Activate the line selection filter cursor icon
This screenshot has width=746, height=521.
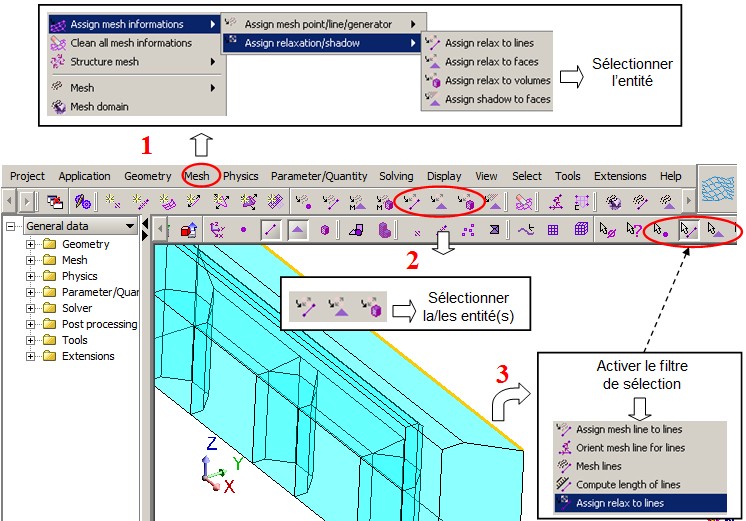point(687,229)
